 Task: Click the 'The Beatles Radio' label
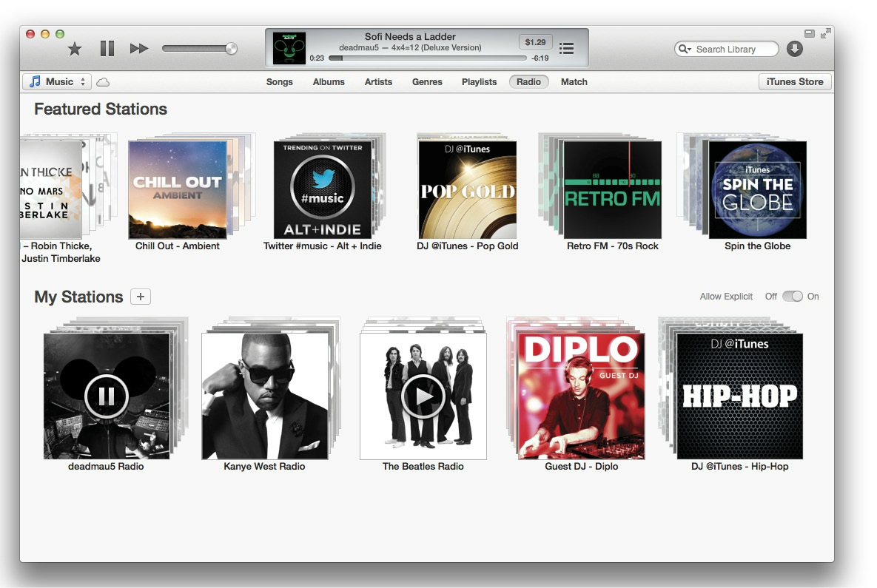423,466
